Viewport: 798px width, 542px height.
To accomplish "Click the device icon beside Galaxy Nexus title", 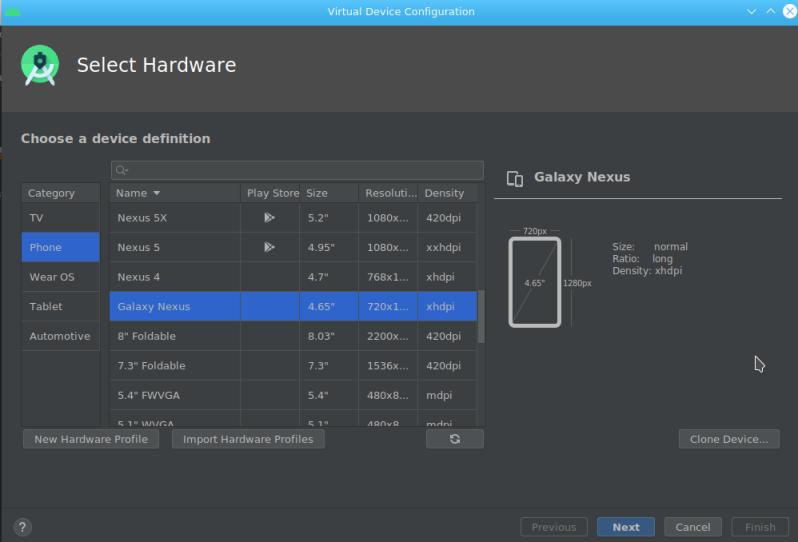I will (x=515, y=179).
